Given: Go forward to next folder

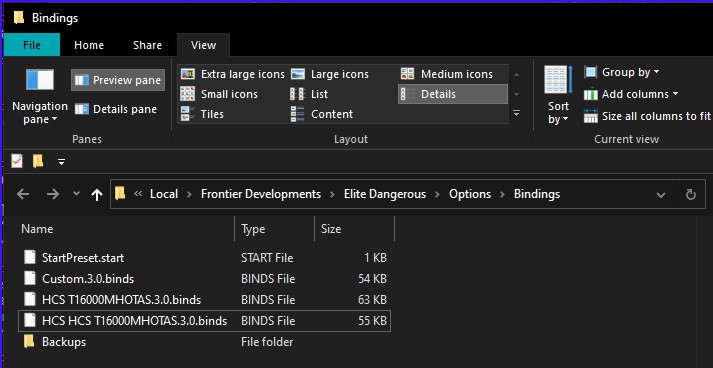Looking at the screenshot, I should tap(53, 195).
